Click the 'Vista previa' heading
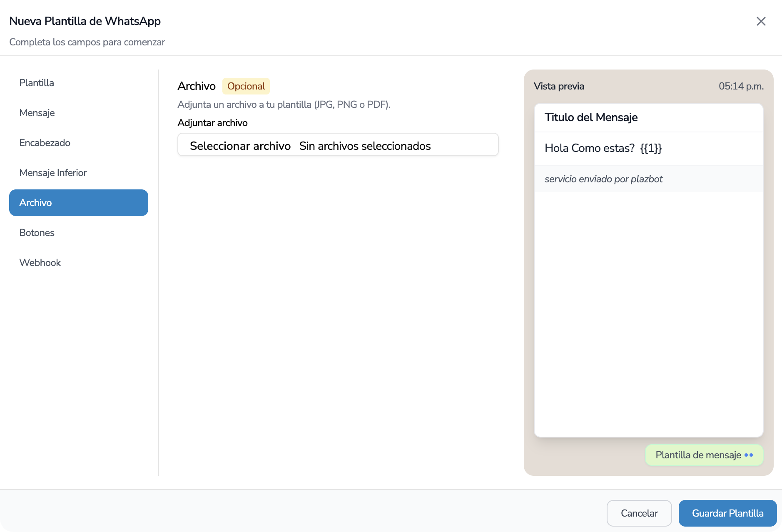This screenshot has width=782, height=532. click(x=559, y=86)
